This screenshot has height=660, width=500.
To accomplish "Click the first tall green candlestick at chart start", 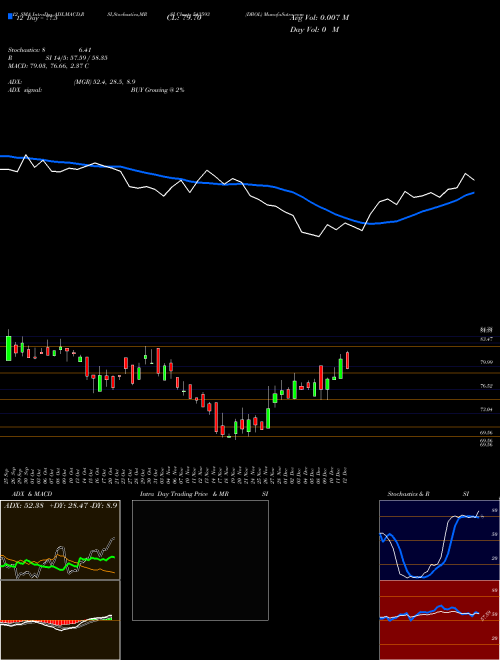I will click(x=8, y=348).
